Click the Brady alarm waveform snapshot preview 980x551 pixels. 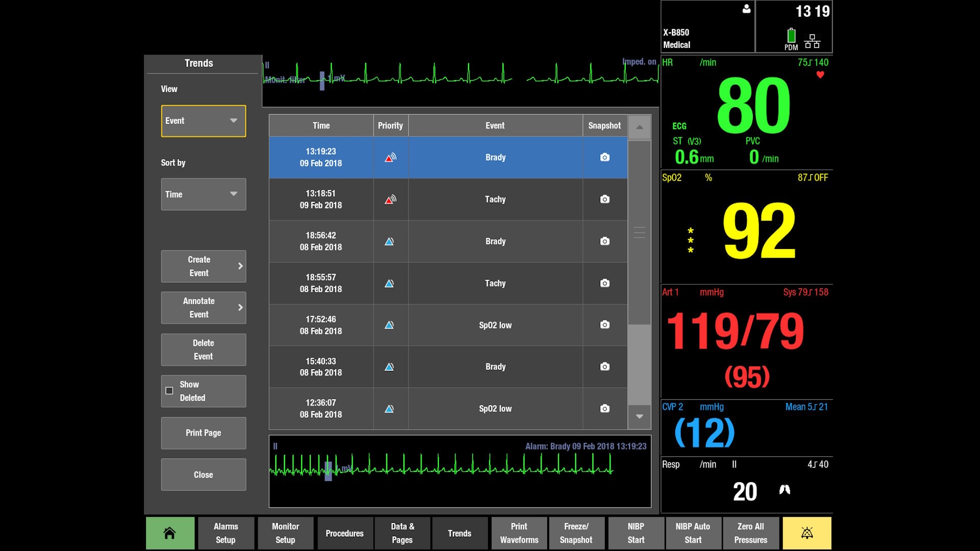pos(460,471)
